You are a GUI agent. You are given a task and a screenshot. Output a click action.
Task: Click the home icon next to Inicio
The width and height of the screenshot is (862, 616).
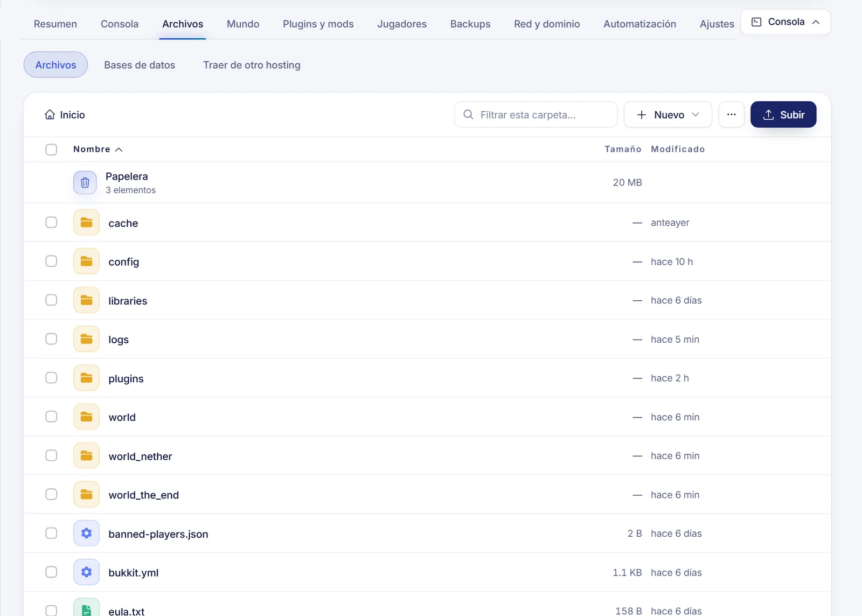click(50, 114)
